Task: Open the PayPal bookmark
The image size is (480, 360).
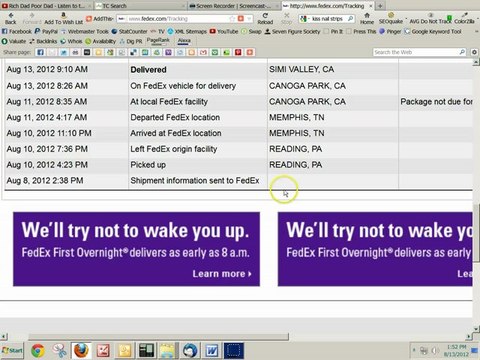Action: [x=46, y=31]
